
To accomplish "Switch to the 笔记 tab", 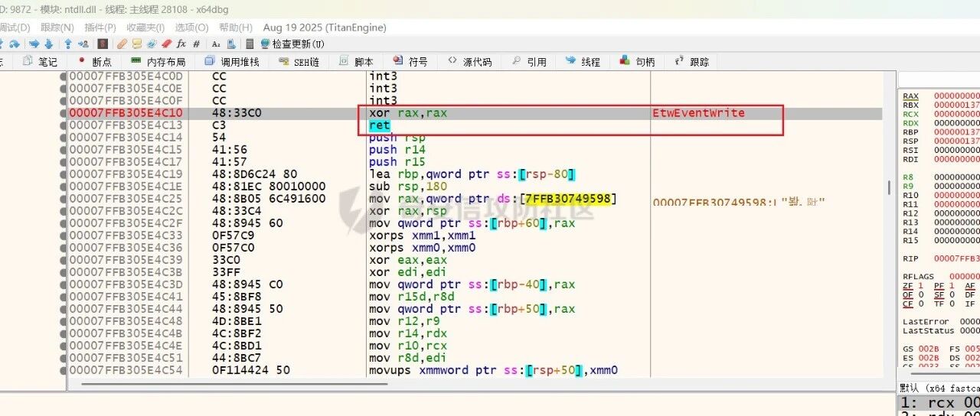I will [x=41, y=61].
